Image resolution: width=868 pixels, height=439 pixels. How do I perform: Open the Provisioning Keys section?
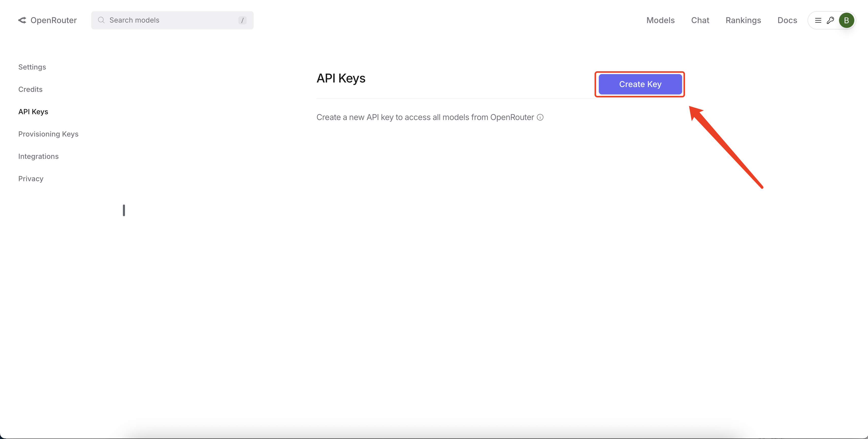point(48,134)
